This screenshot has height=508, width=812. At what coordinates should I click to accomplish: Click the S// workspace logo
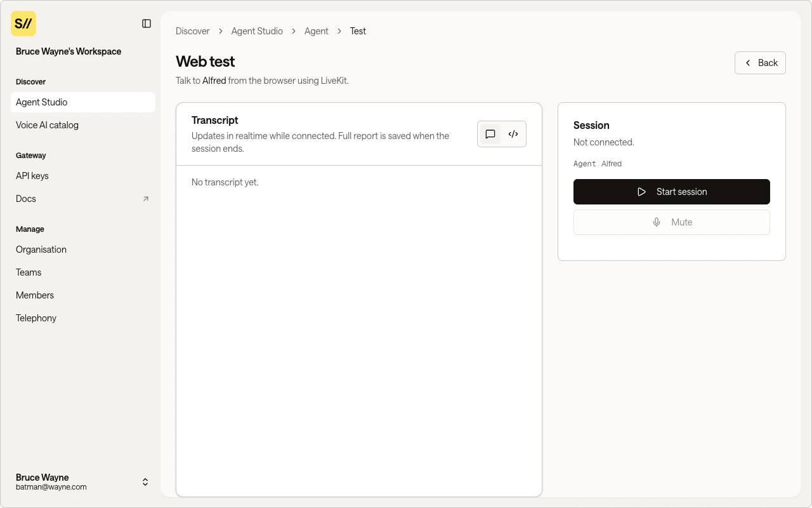pyautogui.click(x=23, y=23)
